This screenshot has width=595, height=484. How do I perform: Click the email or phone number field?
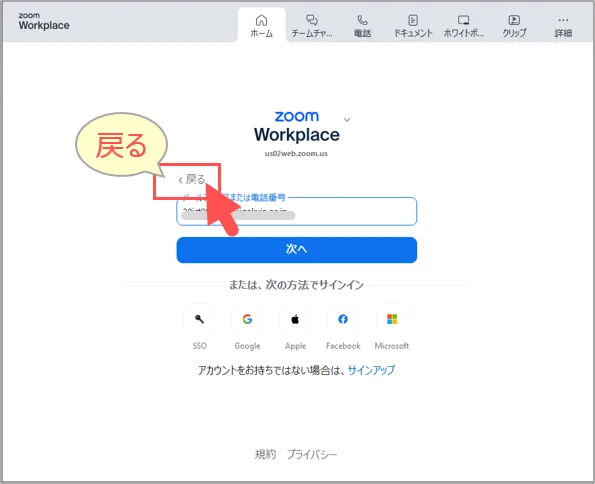pyautogui.click(x=297, y=211)
